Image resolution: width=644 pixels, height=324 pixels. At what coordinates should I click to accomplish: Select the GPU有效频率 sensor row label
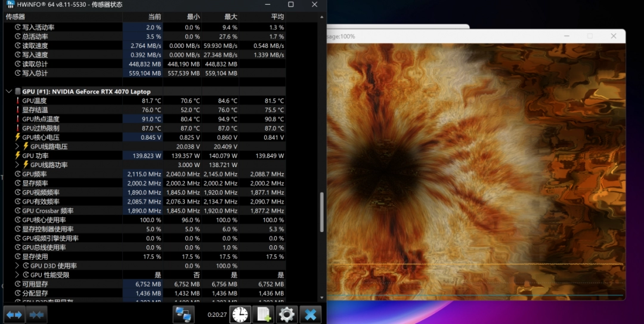click(x=41, y=202)
